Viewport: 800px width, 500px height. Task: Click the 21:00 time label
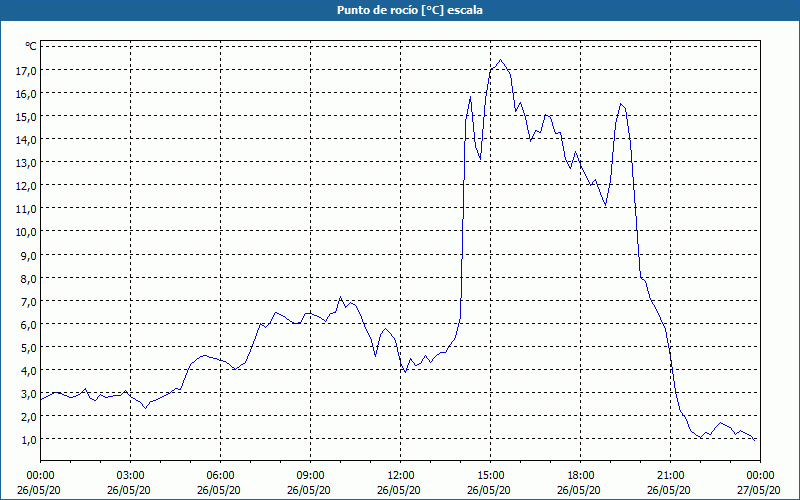(x=670, y=476)
